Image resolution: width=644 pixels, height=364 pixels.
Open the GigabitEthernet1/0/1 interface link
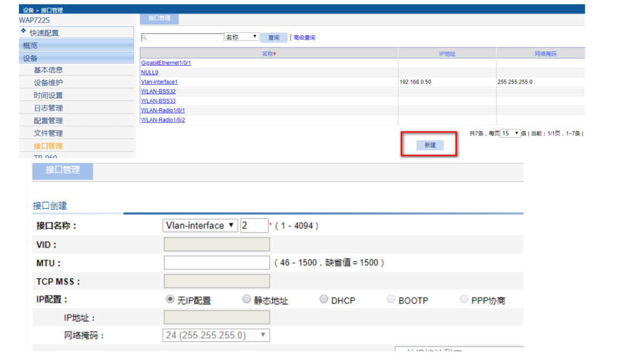166,63
